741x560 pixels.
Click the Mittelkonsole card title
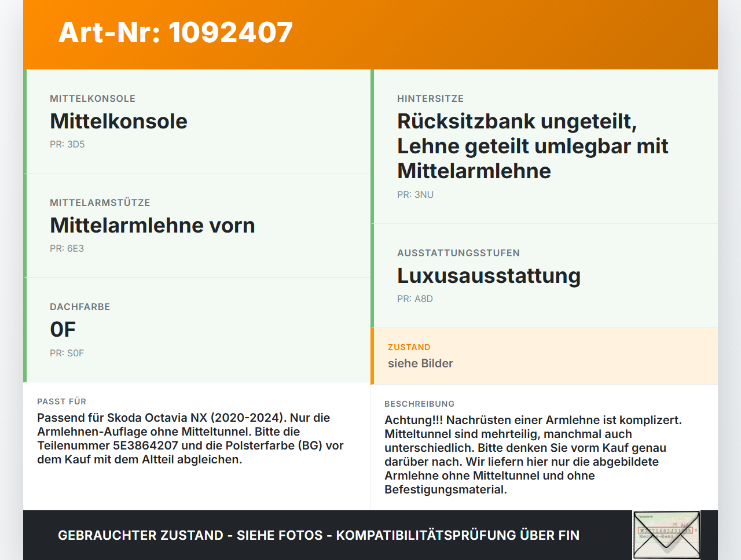(119, 121)
